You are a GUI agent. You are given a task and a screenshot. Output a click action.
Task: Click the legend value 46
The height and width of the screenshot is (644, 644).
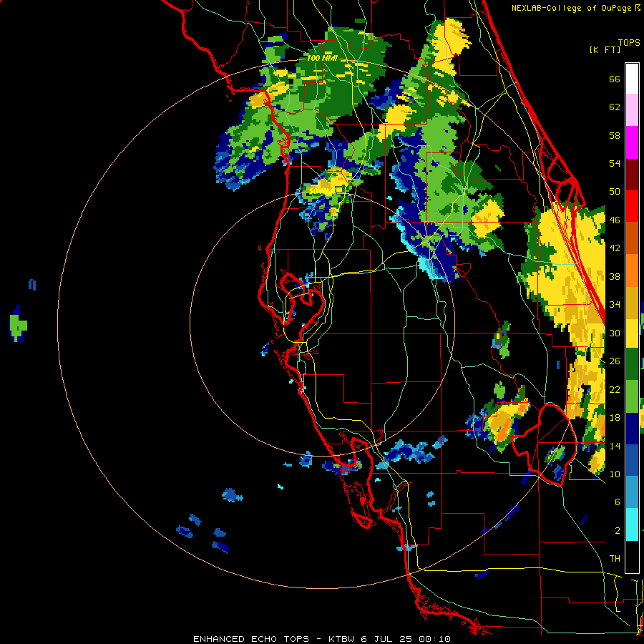click(x=615, y=220)
